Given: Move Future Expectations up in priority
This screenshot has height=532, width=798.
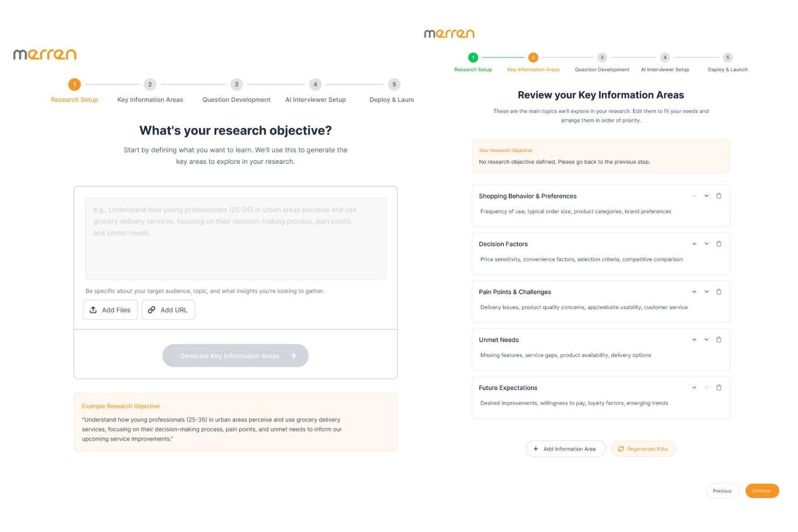Looking at the screenshot, I should tap(694, 388).
